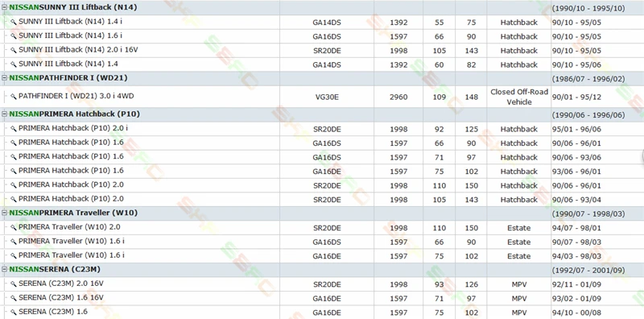Click the 148 horsepower value
The height and width of the screenshot is (319, 644).
472,97
